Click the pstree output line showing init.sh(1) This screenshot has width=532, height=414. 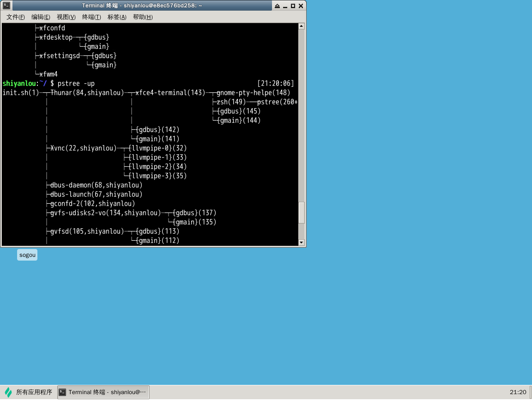pos(21,92)
